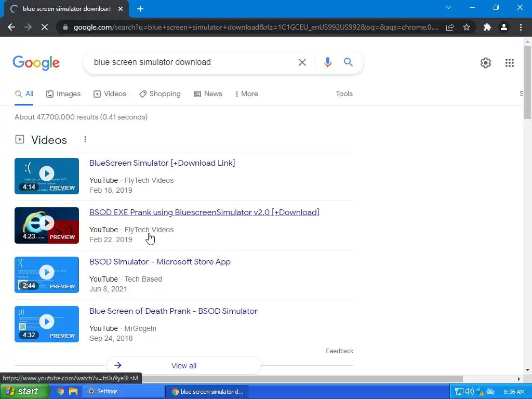Click the address bar URL

(256, 27)
